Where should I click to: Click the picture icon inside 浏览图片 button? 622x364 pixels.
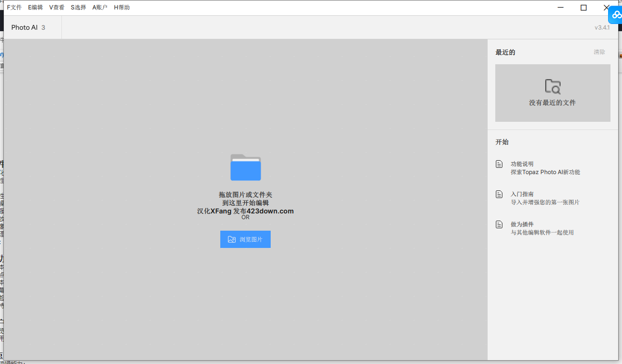click(232, 239)
